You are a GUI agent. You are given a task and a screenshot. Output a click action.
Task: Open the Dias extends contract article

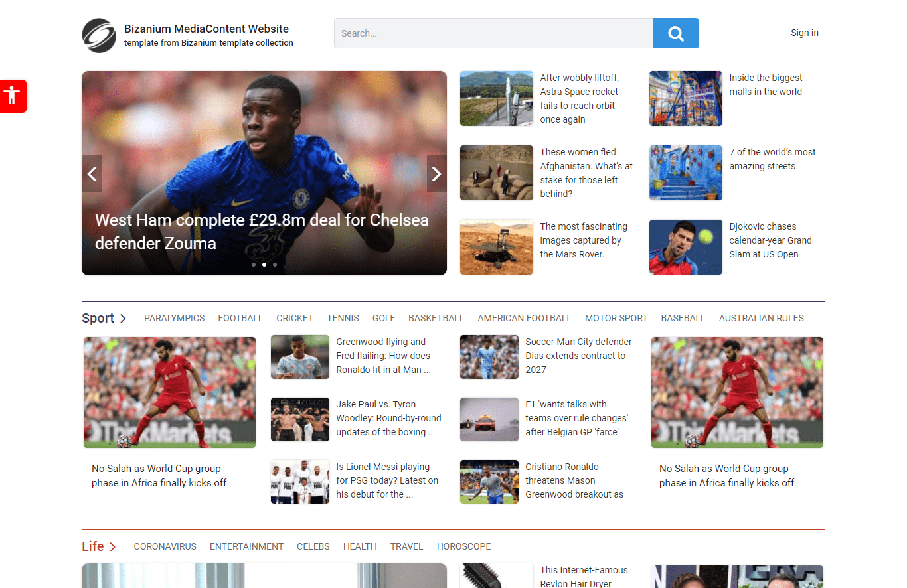(578, 356)
